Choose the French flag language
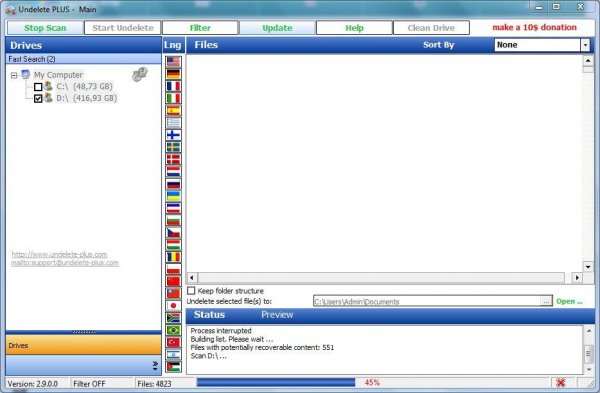 tap(173, 86)
